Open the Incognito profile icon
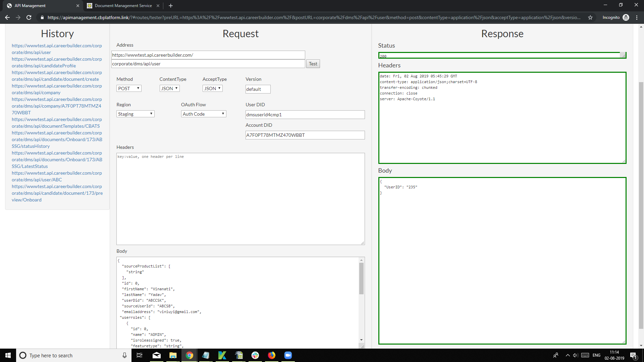The image size is (644, 362). click(626, 17)
